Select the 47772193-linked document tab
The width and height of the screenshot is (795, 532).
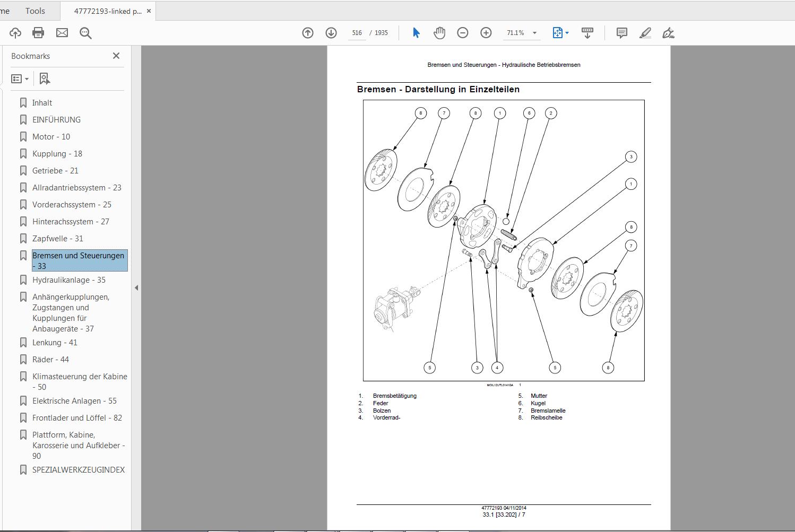pos(104,11)
